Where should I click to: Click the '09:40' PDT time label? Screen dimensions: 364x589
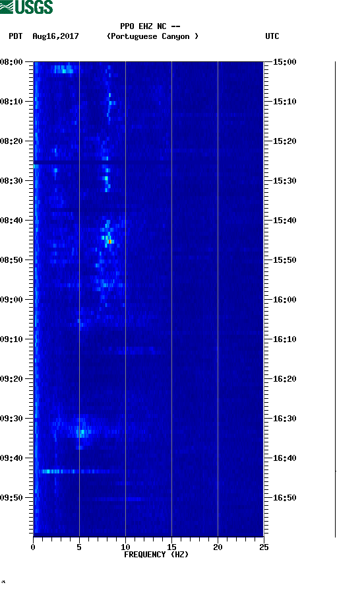pyautogui.click(x=12, y=458)
